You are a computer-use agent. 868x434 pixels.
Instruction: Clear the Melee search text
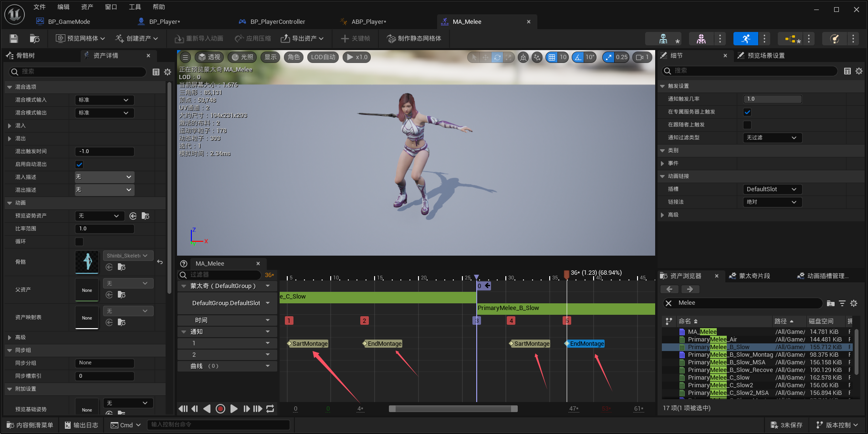coord(669,303)
